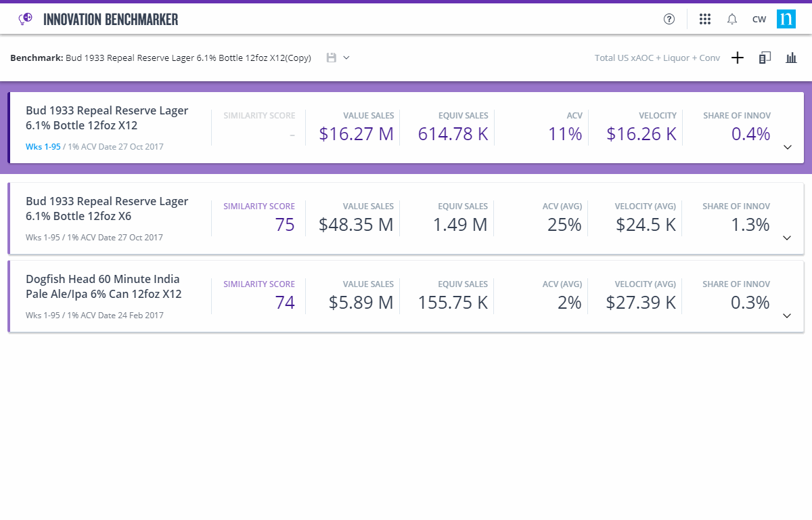The width and height of the screenshot is (812, 520).
Task: Open the apps grid launcher
Action: (705, 19)
